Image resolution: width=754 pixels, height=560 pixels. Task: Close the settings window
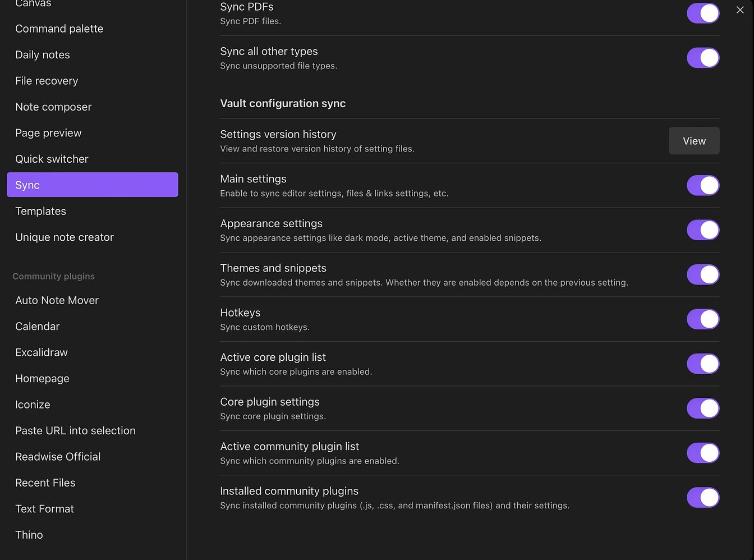[x=740, y=10]
